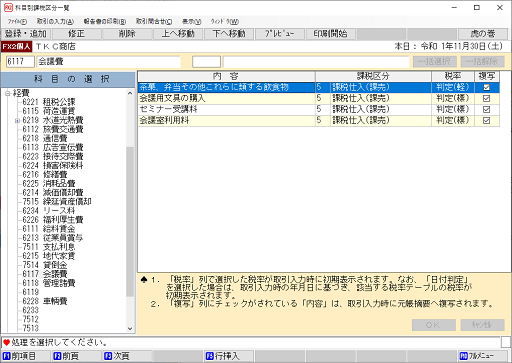Click the プレビュー button
Viewport: 512px width, 363px height.
[280, 34]
